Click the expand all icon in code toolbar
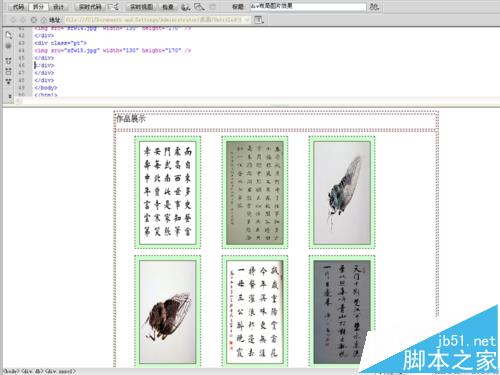 (9, 81)
